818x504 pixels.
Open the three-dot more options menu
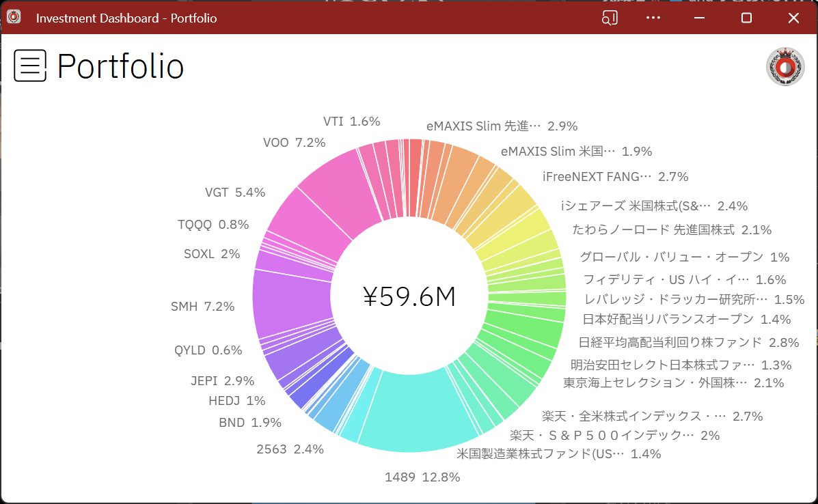point(653,18)
